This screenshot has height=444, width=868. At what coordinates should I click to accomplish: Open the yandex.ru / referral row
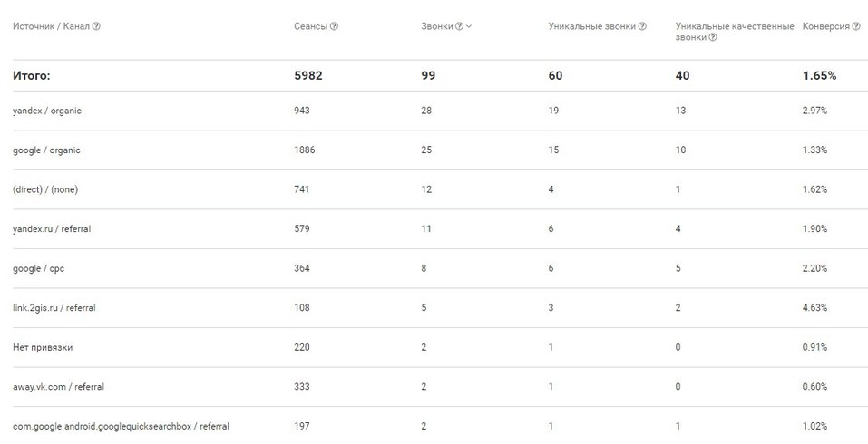52,229
